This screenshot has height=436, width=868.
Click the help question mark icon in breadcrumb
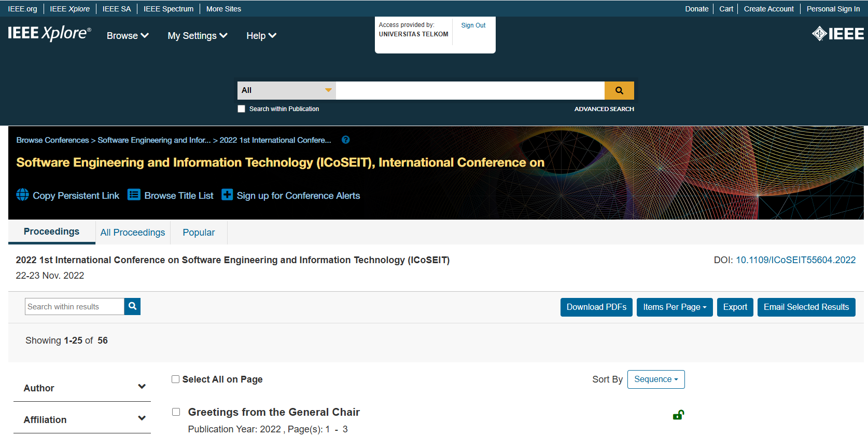click(346, 140)
